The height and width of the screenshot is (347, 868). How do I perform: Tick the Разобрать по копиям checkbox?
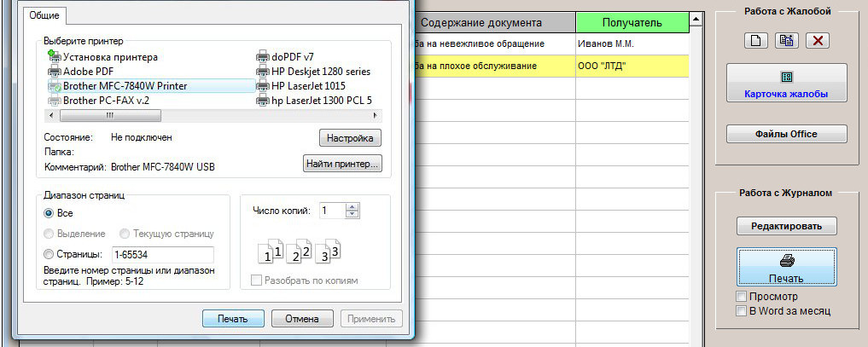256,280
